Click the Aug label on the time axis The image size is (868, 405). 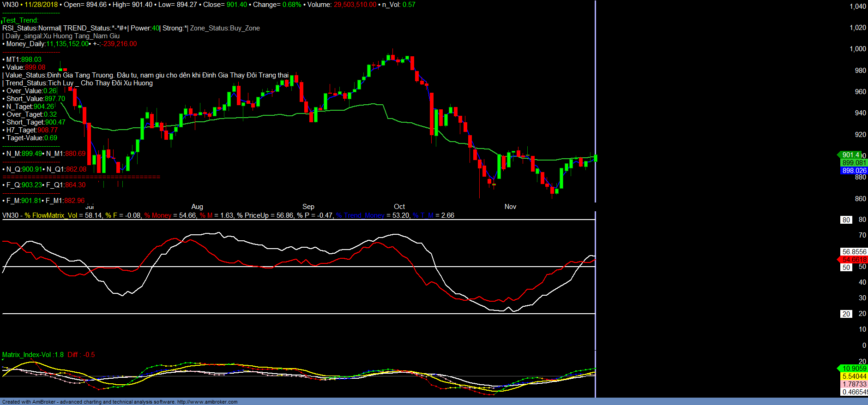[x=197, y=207]
